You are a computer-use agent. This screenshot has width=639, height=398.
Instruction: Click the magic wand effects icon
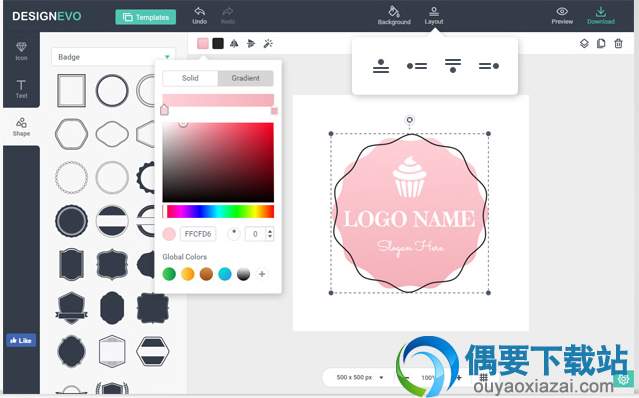(268, 43)
